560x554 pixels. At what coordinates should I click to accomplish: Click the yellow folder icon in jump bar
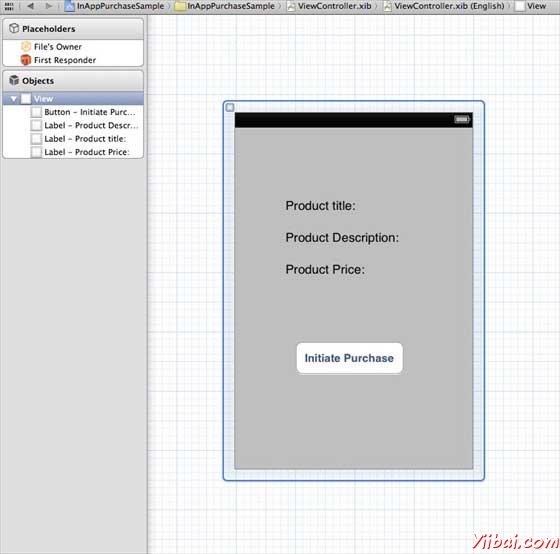tap(180, 6)
